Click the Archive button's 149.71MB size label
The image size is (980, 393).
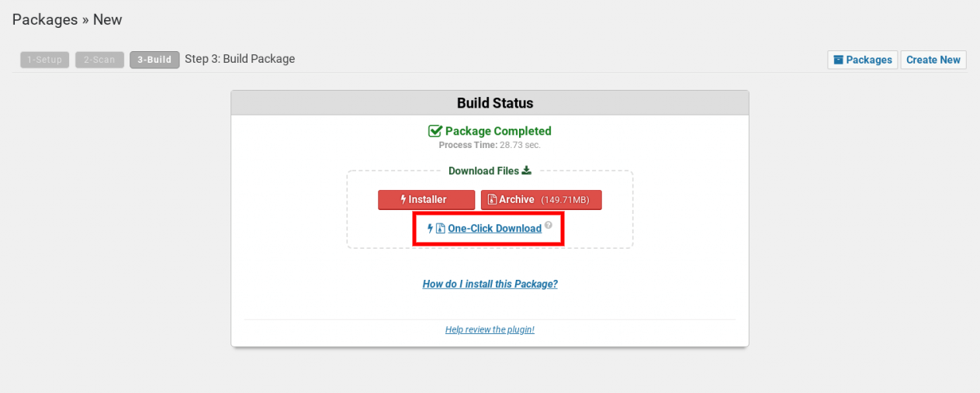pyautogui.click(x=565, y=200)
